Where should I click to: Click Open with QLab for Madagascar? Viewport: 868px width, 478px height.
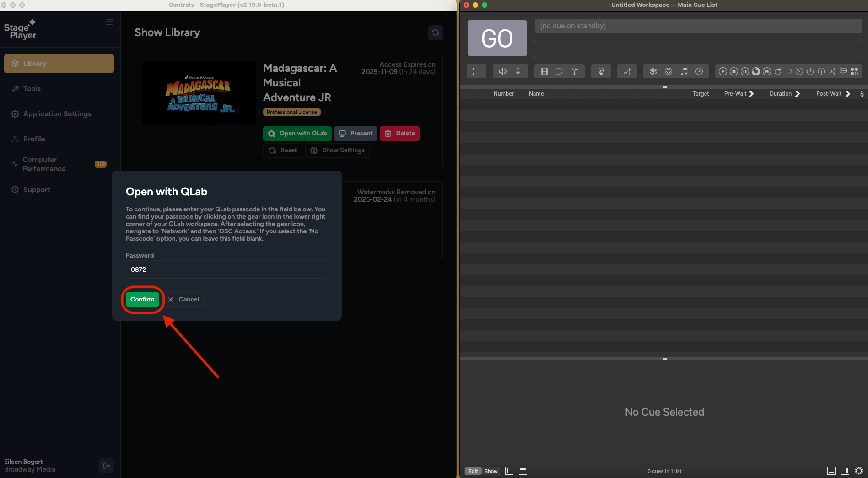pyautogui.click(x=297, y=134)
